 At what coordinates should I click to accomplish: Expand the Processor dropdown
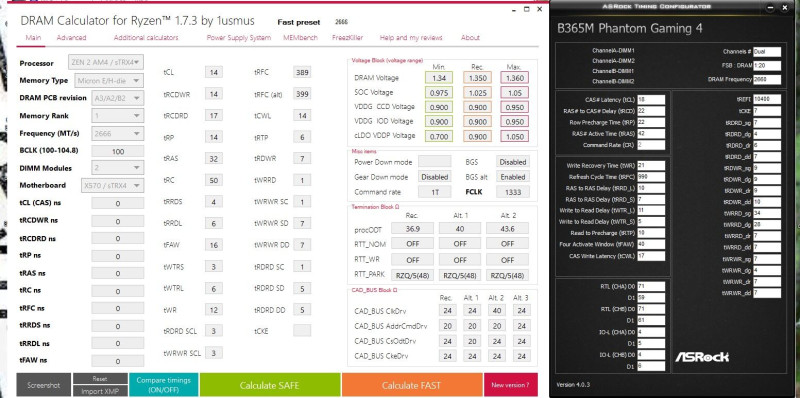click(x=106, y=62)
